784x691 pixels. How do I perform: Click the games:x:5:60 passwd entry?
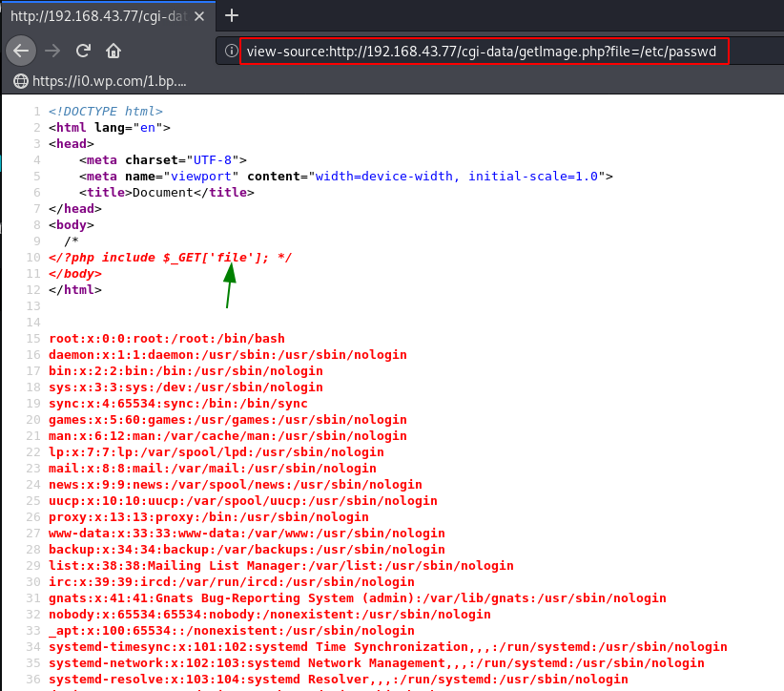(228, 420)
